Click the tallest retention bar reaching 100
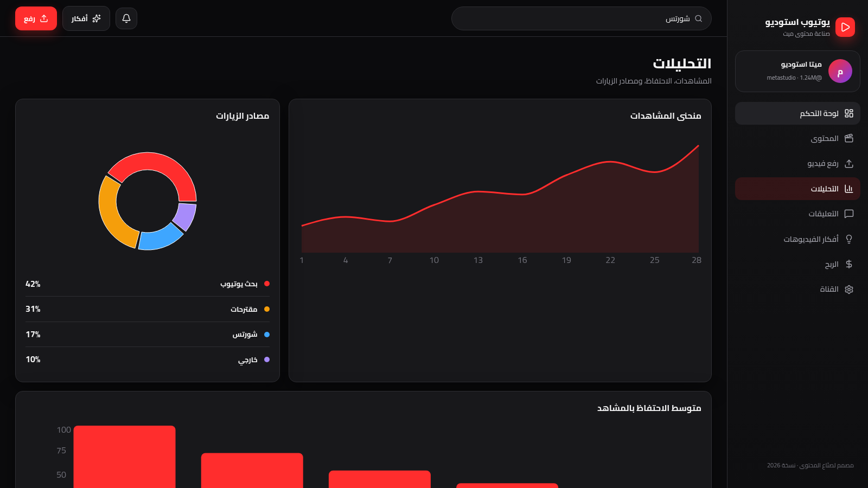868x488 pixels. pyautogui.click(x=124, y=457)
